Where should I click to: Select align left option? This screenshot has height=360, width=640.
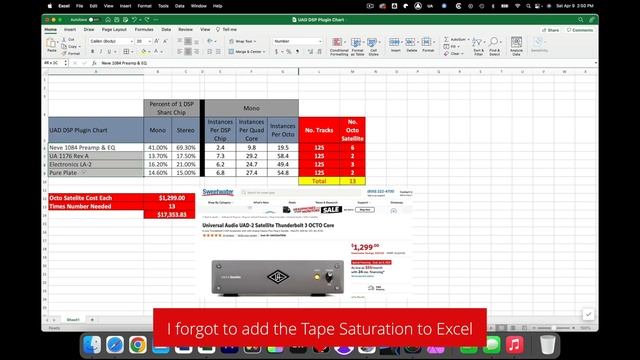click(x=180, y=52)
